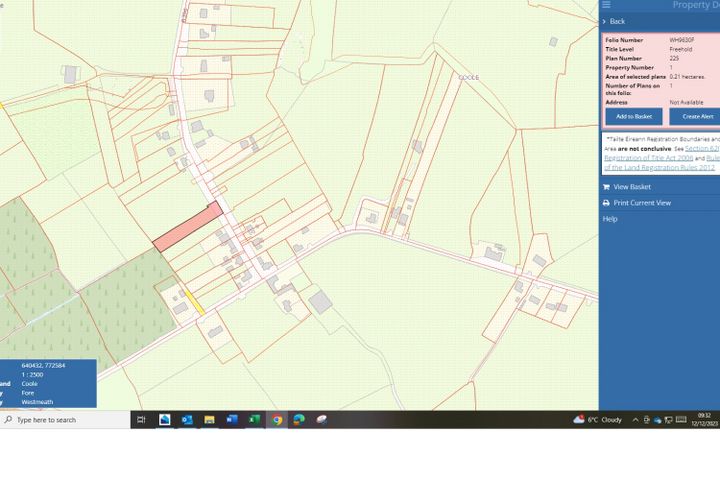This screenshot has height=480, width=720.
Task: Switch to Google Chrome in the taskbar
Action: [x=276, y=420]
